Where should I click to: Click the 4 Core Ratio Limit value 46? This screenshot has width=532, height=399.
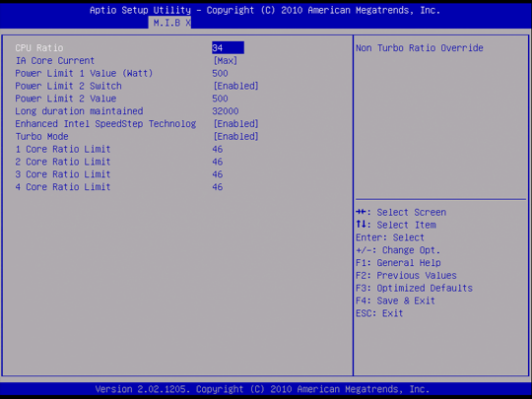pyautogui.click(x=218, y=187)
